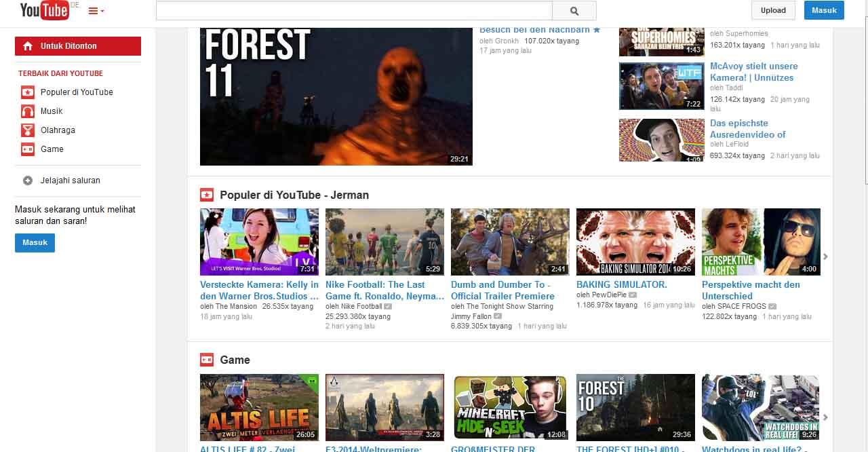Image resolution: width=868 pixels, height=452 pixels.
Task: Play the Minecraft Hide N Seek thumbnail
Action: 510,407
